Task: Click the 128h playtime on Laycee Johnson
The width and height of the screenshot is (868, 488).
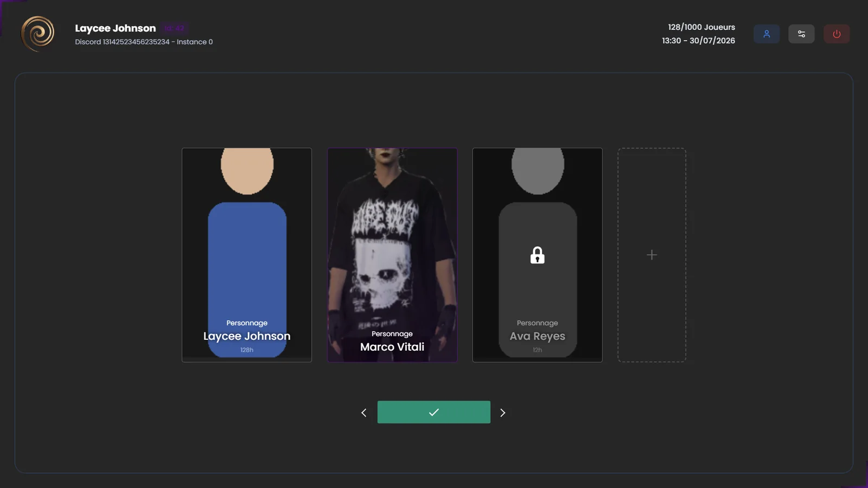Action: 247,350
